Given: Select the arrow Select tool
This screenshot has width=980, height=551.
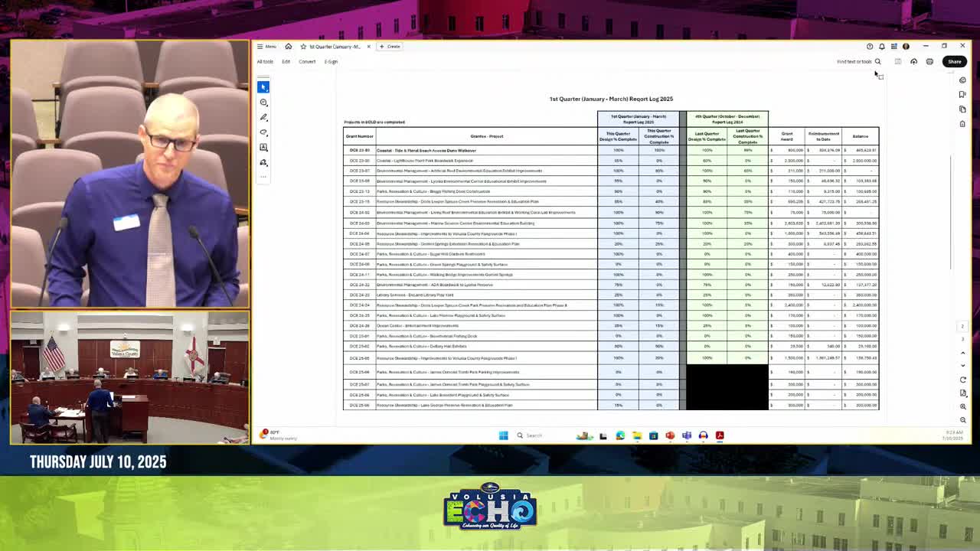Looking at the screenshot, I should pos(263,87).
